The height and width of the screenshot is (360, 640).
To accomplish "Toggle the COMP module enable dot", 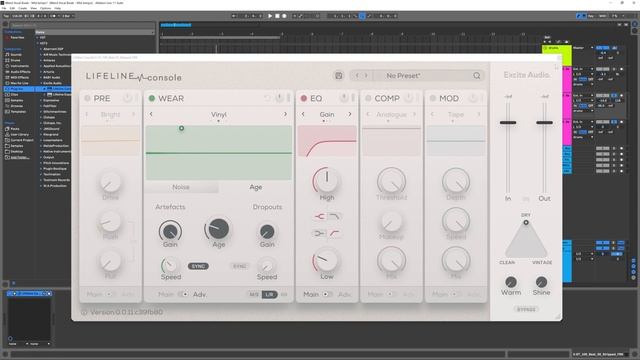I will pos(368,98).
